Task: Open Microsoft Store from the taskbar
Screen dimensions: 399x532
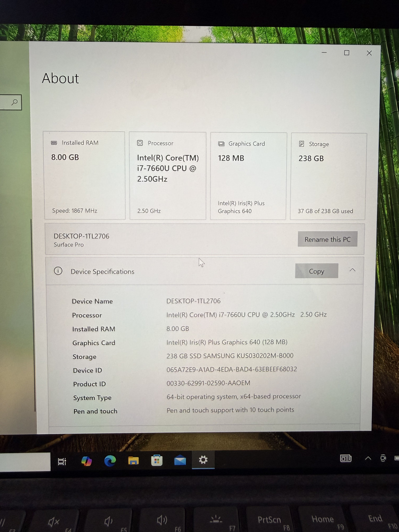Action: [157, 461]
